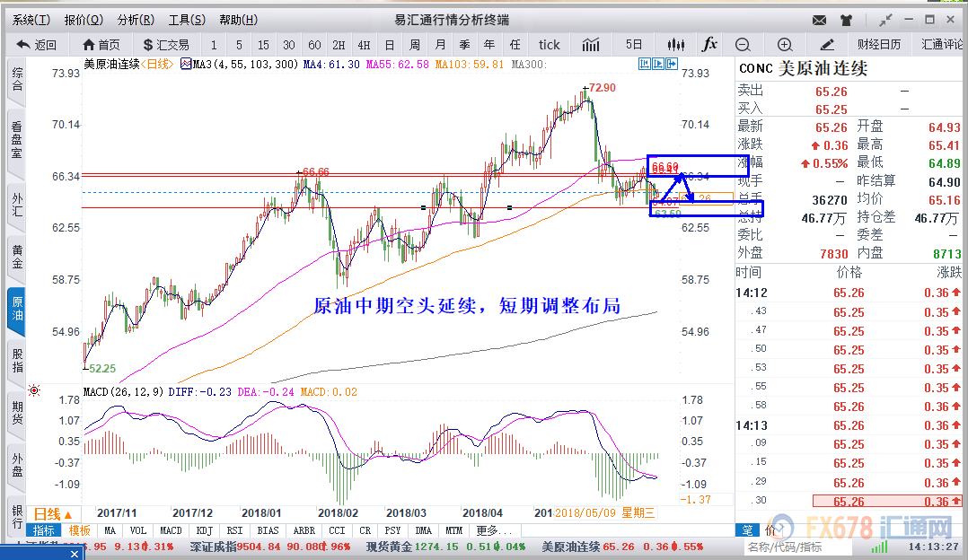The height and width of the screenshot is (560, 968).
Task: Open 汇通评论 commentary
Action: [943, 45]
